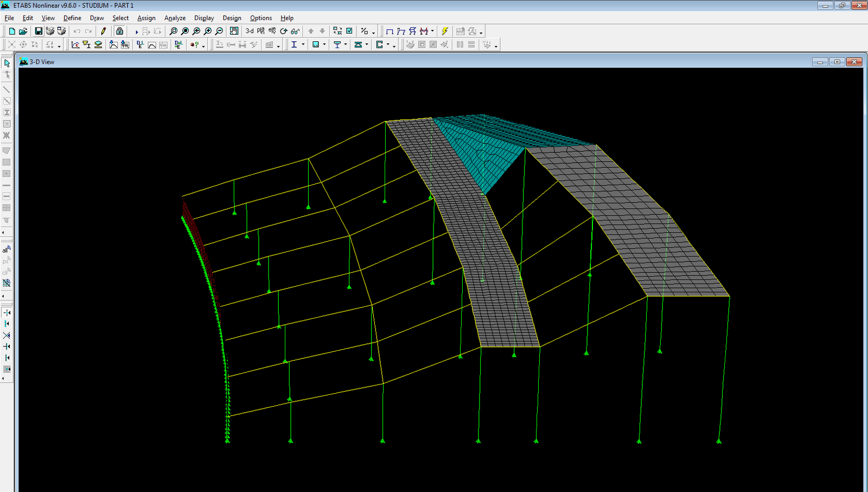This screenshot has width=868, height=492.
Task: Expand the steel I-beam design dropdown arrow
Action: pos(303,45)
